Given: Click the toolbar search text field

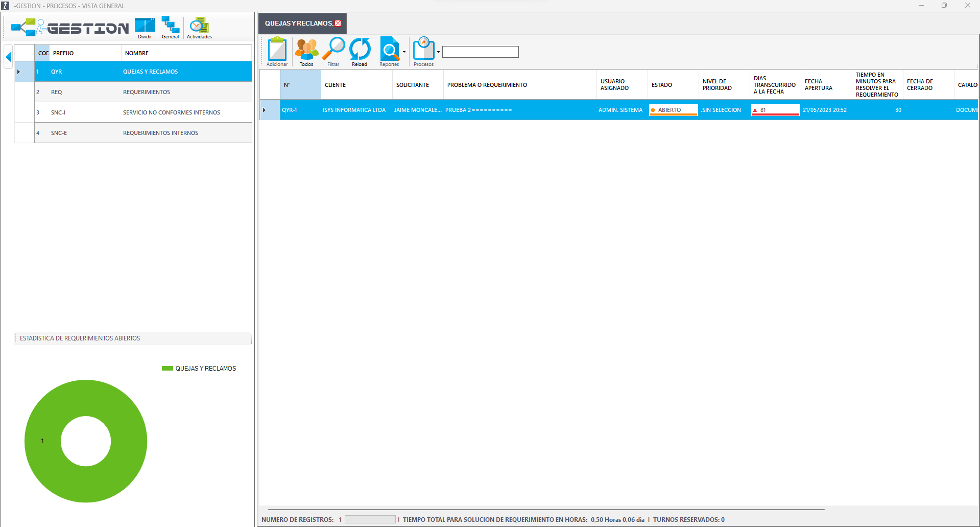Looking at the screenshot, I should tap(480, 52).
